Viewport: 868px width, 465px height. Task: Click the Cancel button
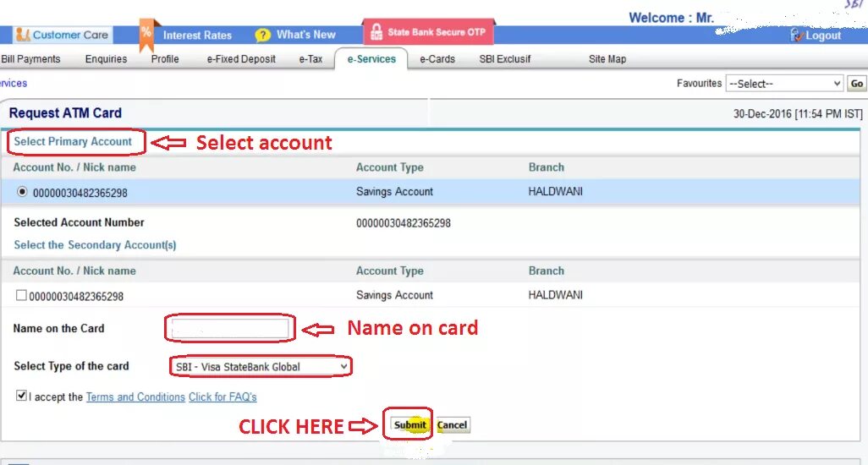click(453, 424)
